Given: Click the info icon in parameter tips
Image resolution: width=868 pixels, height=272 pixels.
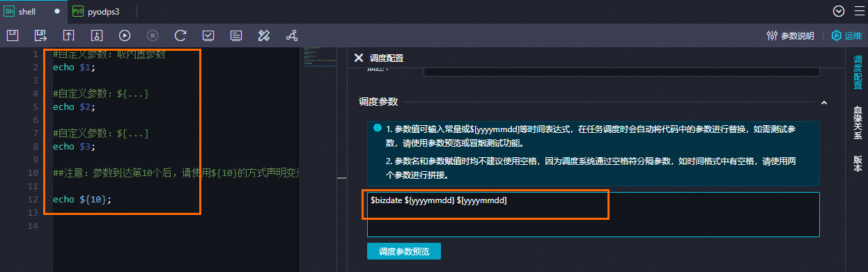Looking at the screenshot, I should (377, 129).
